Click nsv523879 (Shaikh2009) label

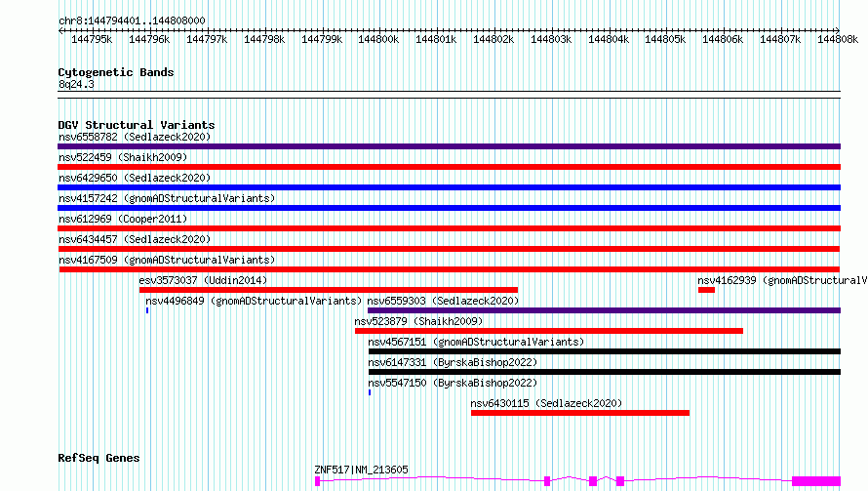(x=418, y=321)
